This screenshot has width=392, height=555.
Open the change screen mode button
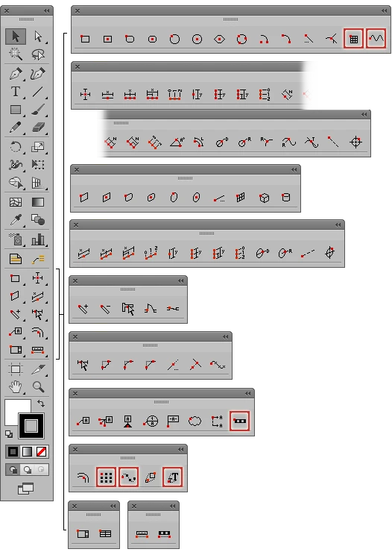(x=26, y=489)
